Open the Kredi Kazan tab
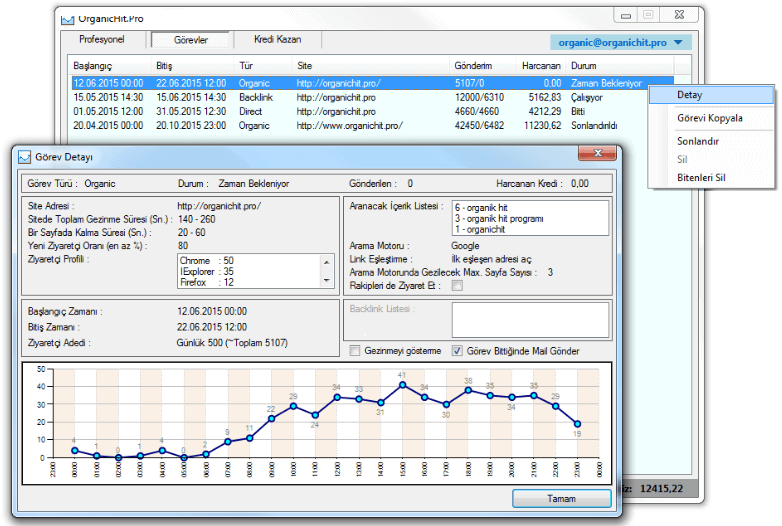The height and width of the screenshot is (526, 782). 277,39
